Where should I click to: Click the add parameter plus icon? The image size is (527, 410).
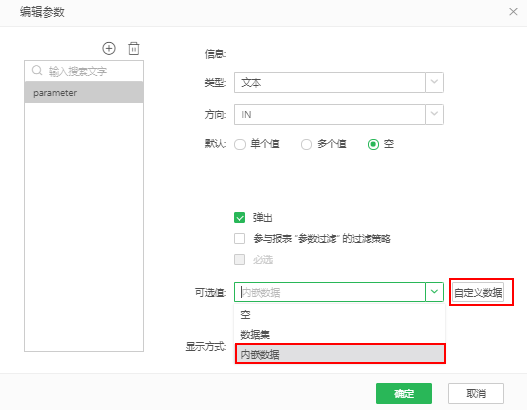tap(109, 48)
